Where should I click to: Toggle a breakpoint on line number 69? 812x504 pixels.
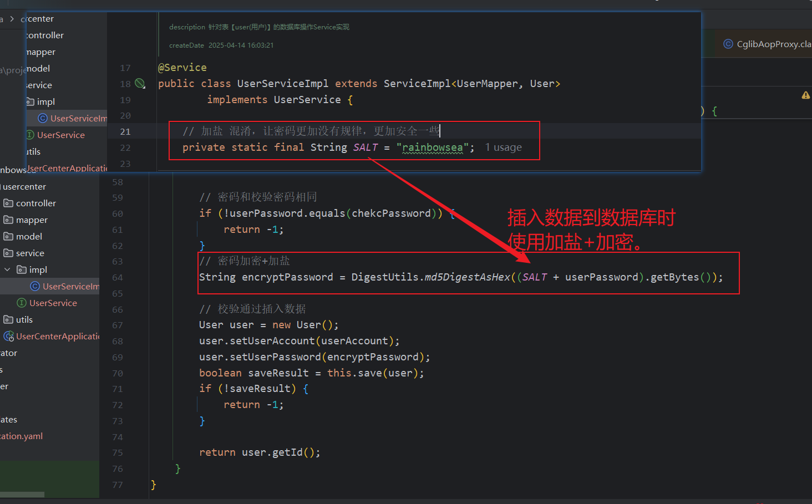[x=118, y=357]
